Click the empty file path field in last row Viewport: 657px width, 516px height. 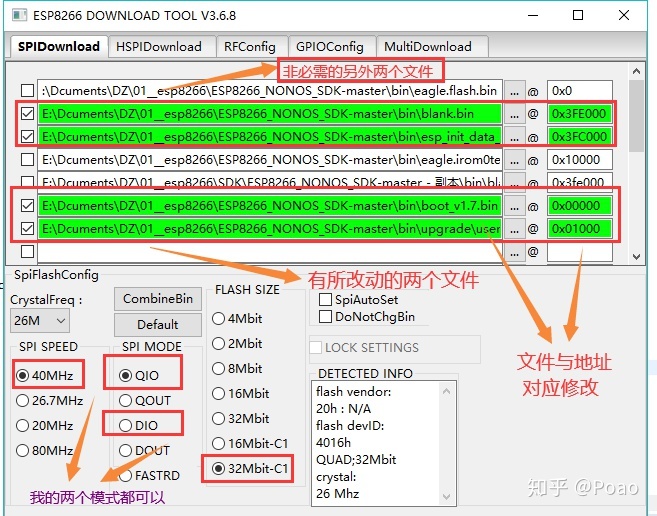(x=270, y=252)
